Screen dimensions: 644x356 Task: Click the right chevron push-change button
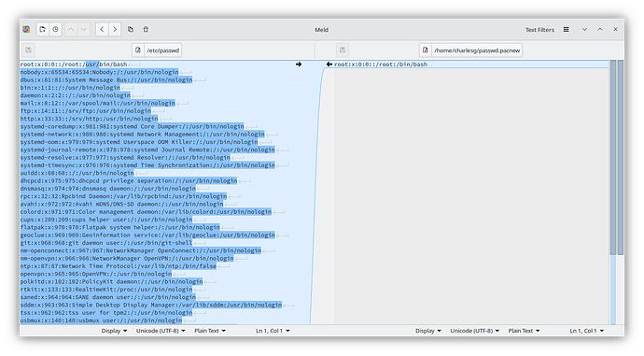click(x=115, y=29)
